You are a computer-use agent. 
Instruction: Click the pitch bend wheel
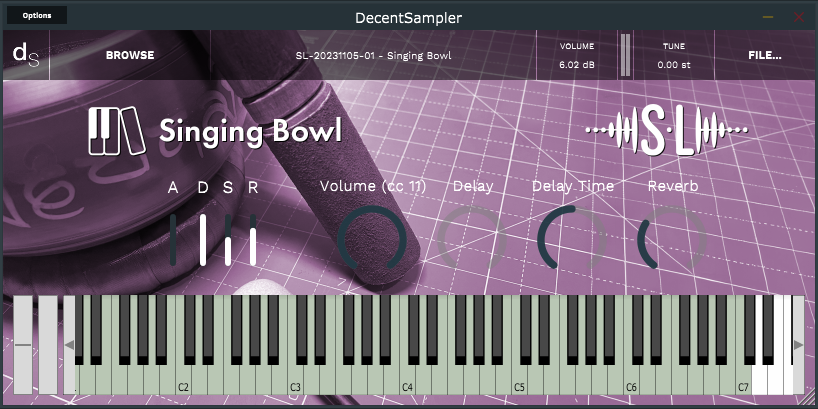click(x=23, y=345)
